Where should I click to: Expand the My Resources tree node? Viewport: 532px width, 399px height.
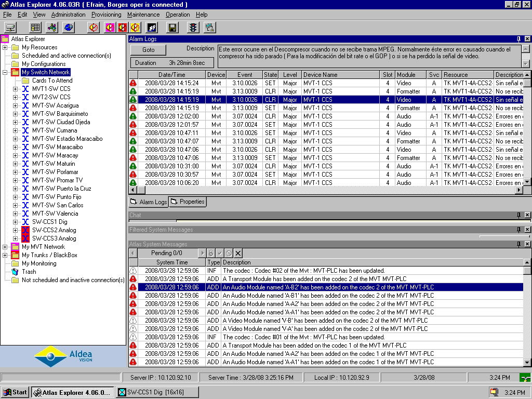pyautogui.click(x=5, y=47)
